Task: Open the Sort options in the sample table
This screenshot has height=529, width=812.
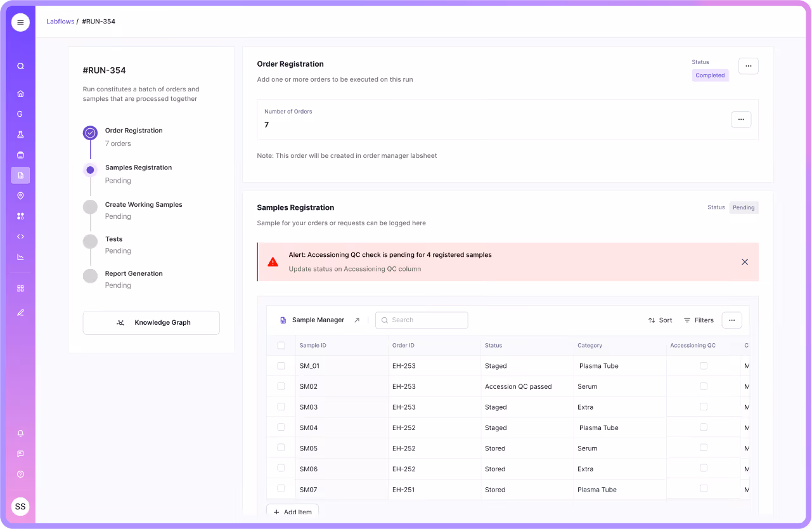Action: (x=660, y=320)
